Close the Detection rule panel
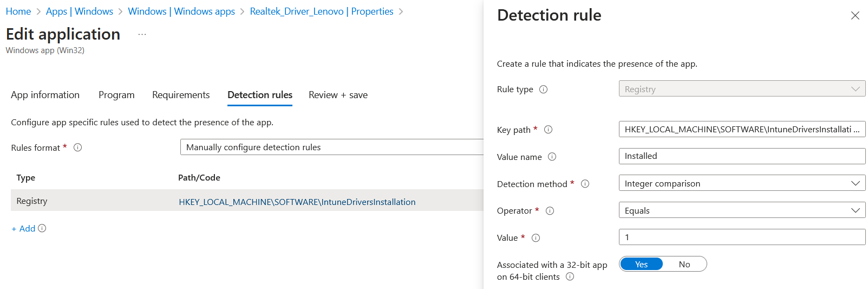Screen dimensions: 868x289 click(x=855, y=16)
